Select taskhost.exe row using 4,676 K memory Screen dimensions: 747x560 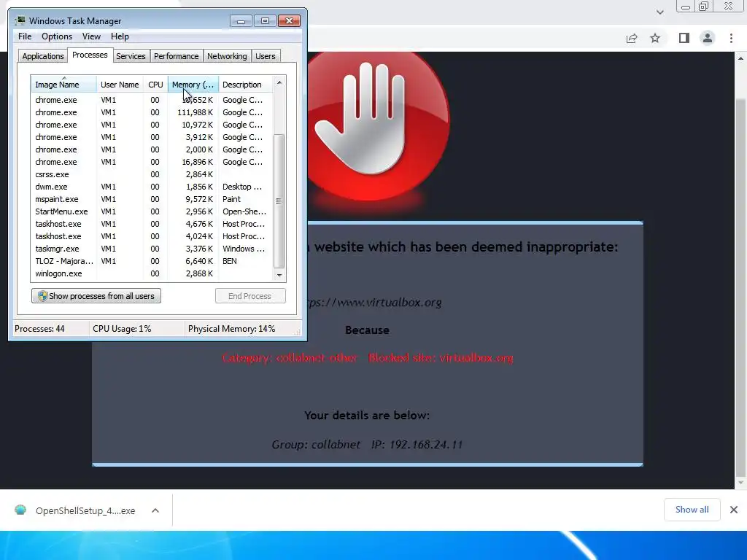pyautogui.click(x=152, y=224)
